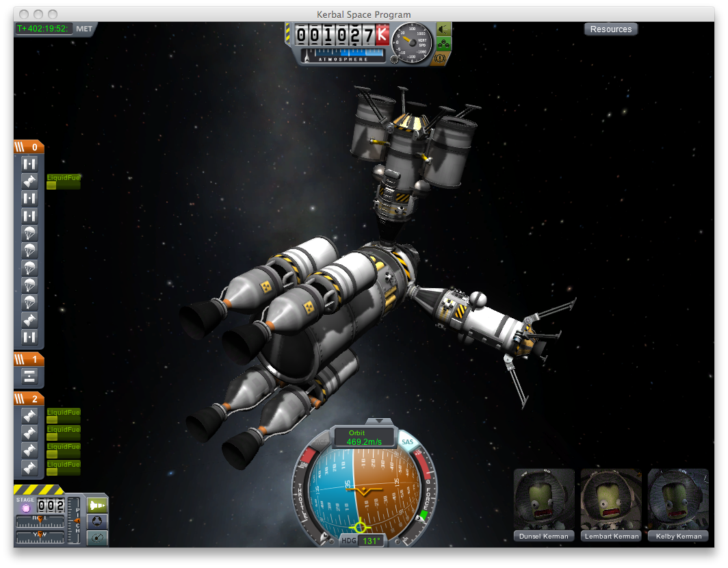Click the Kerbal Space Program window title

(x=363, y=14)
